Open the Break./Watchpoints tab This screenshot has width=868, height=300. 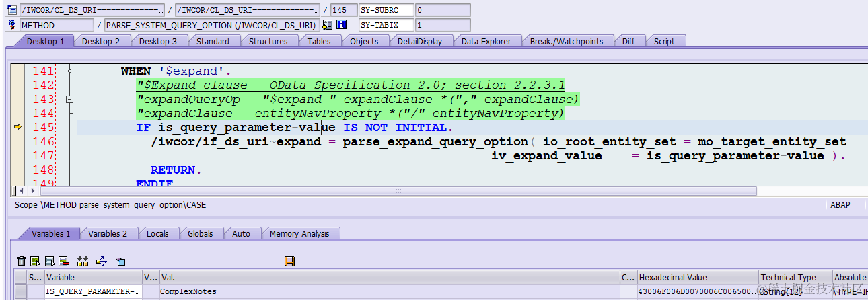click(567, 41)
